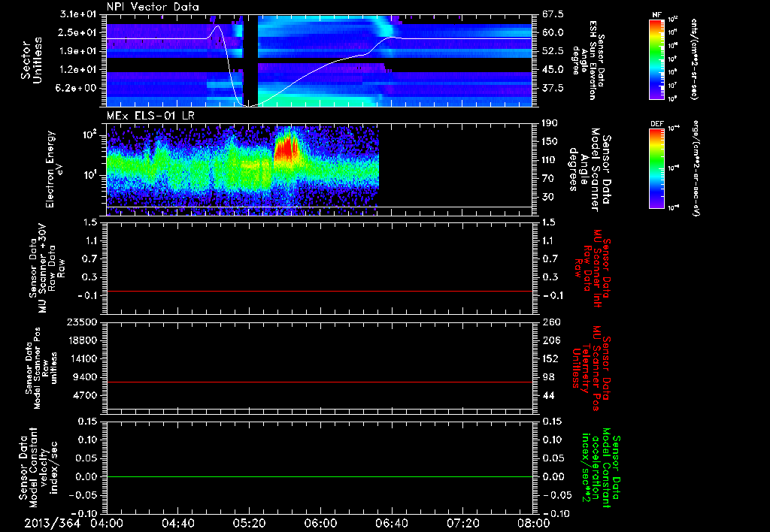Click the "110" scanner angle tick
The image size is (770, 532).
tap(550, 160)
